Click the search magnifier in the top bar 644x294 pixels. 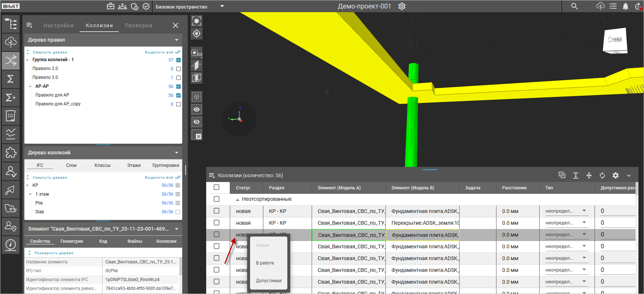574,6
